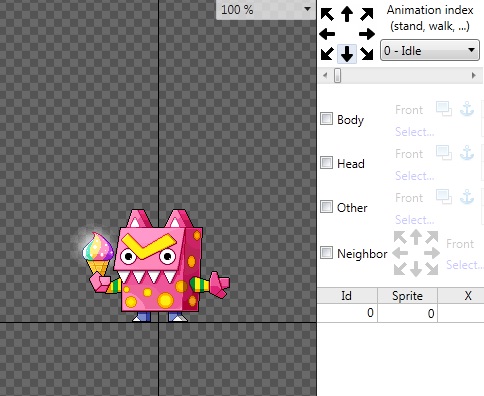Click Neighbor up-right direction arrow
This screenshot has height=396, width=484.
[432, 238]
